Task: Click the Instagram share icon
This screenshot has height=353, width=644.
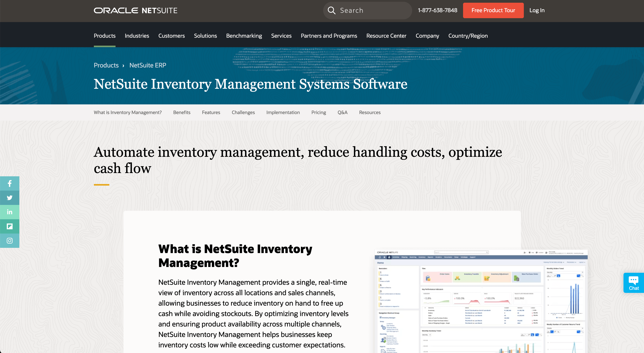Action: point(9,240)
